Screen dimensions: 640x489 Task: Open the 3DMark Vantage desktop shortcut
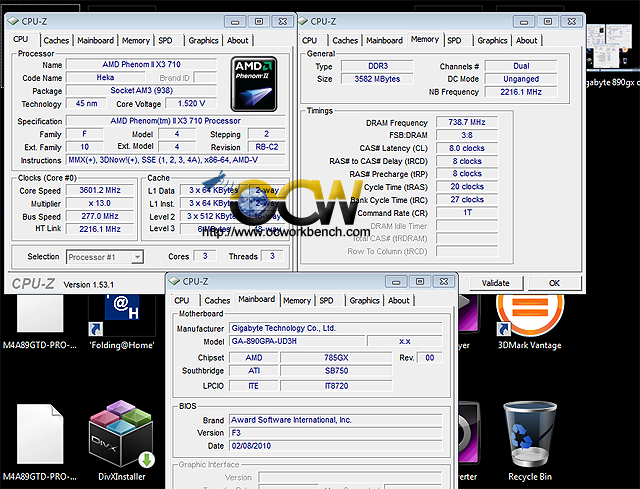(x=530, y=322)
